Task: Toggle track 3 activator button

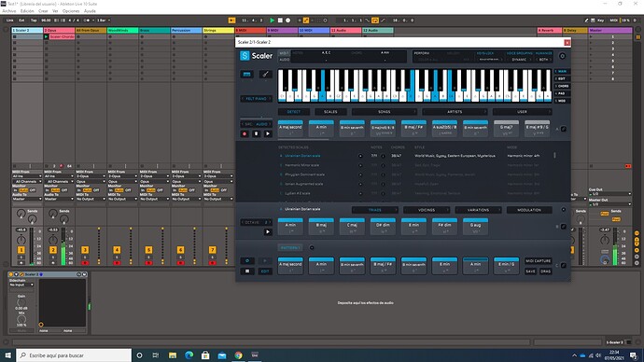Action: click(85, 250)
